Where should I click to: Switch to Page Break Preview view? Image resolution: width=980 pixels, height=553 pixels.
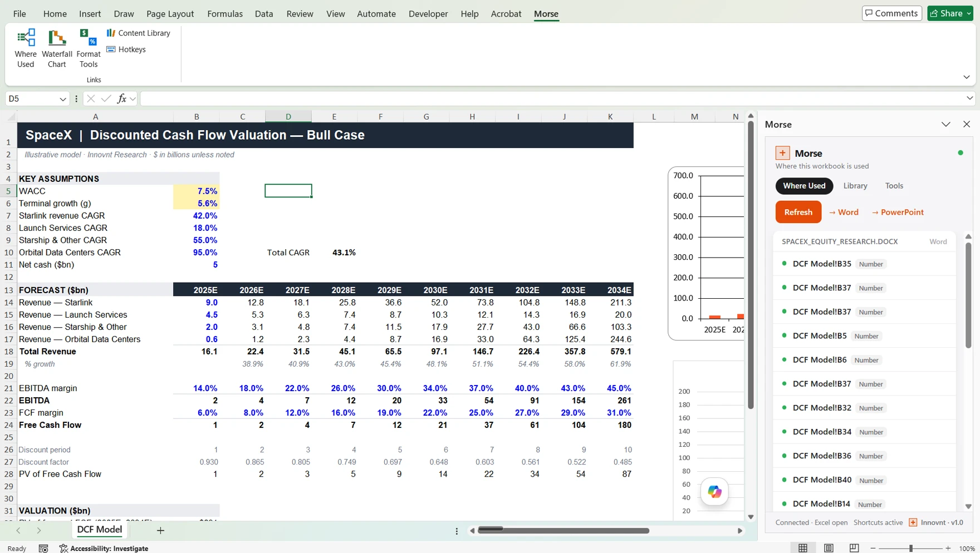[x=854, y=548]
